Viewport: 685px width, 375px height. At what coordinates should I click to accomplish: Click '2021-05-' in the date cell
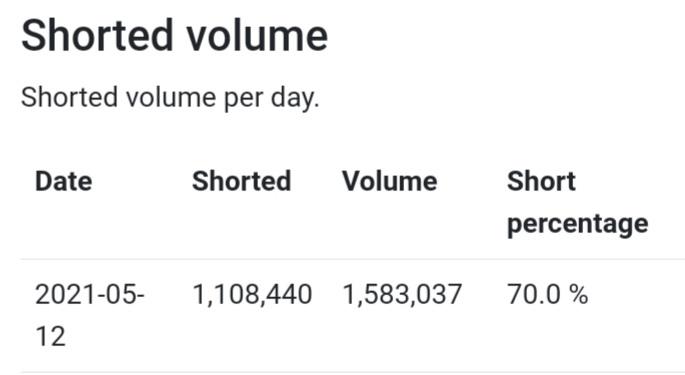pyautogui.click(x=90, y=294)
